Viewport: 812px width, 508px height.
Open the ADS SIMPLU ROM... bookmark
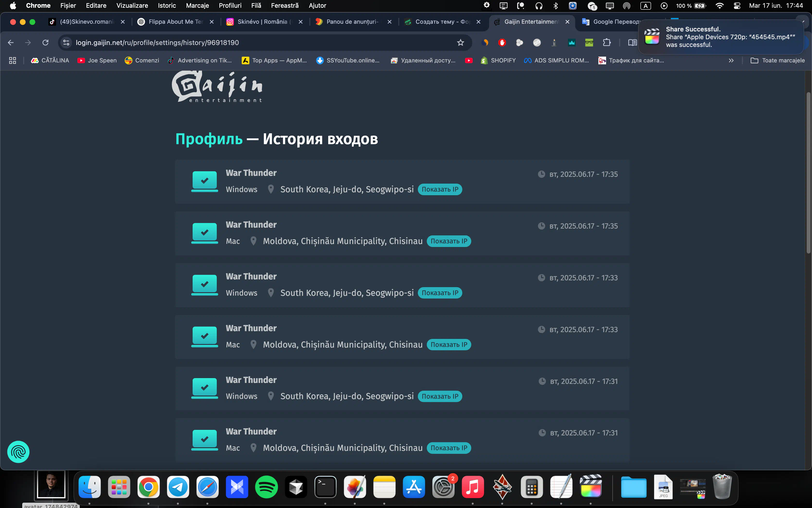click(556, 60)
